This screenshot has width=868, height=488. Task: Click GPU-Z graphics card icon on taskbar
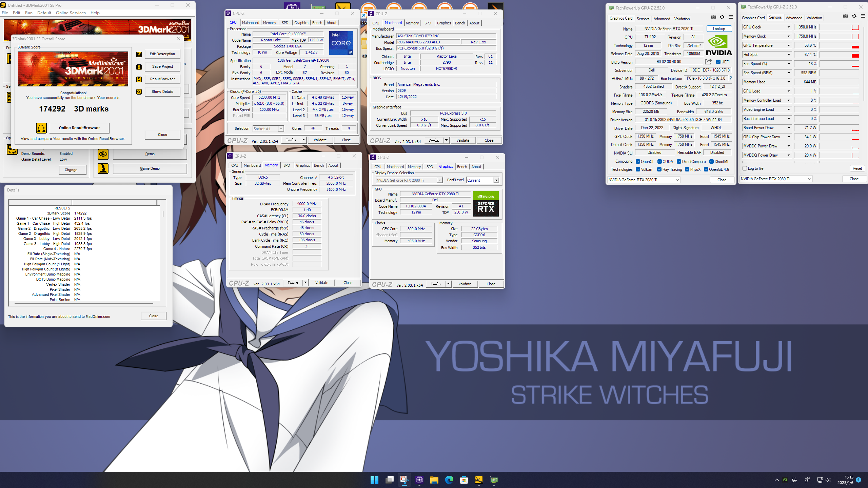pyautogui.click(x=494, y=480)
